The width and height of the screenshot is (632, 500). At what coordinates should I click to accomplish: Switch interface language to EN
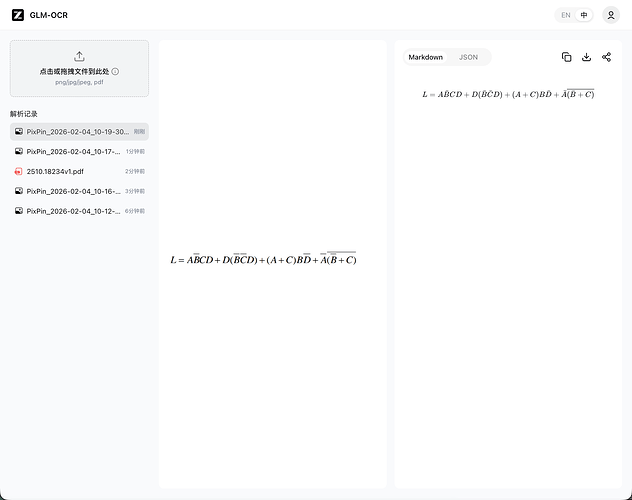[566, 15]
